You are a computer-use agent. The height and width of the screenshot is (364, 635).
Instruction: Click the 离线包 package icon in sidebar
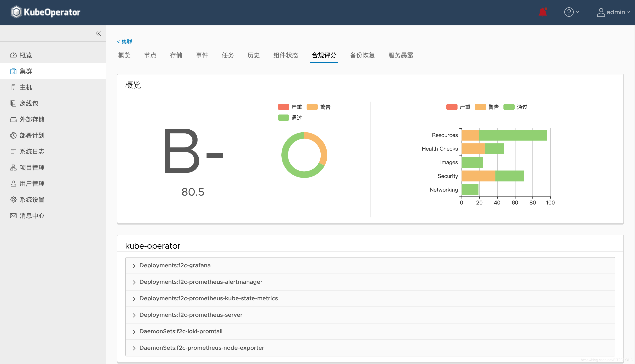pyautogui.click(x=13, y=103)
